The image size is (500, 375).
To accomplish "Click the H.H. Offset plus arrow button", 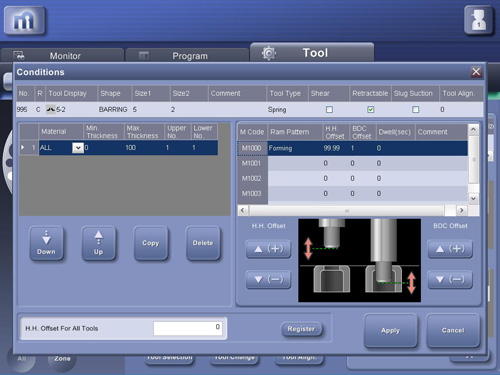I will pos(268,249).
